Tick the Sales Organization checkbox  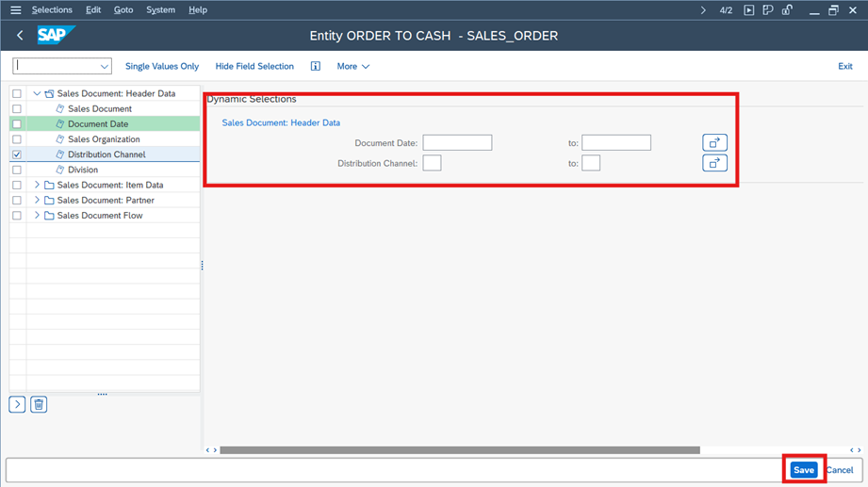pos(17,139)
